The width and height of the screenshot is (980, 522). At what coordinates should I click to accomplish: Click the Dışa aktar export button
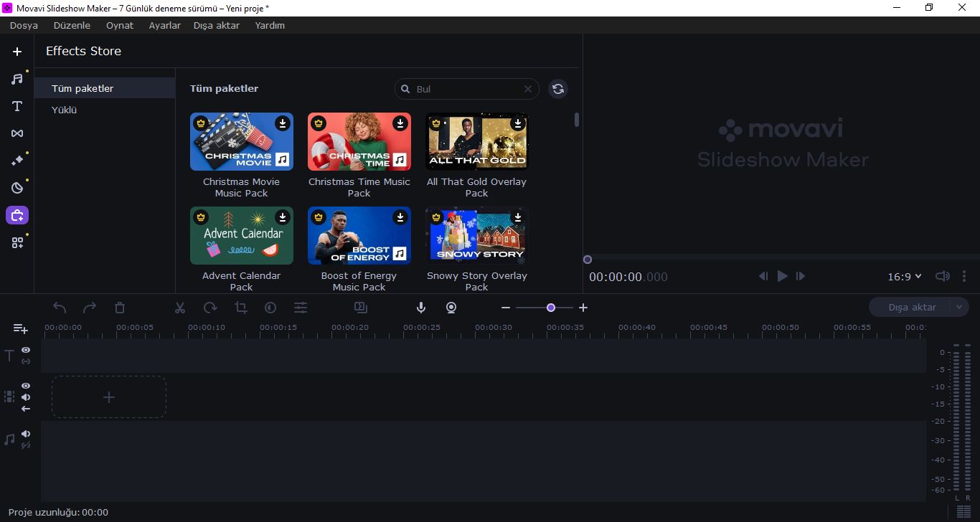point(911,307)
